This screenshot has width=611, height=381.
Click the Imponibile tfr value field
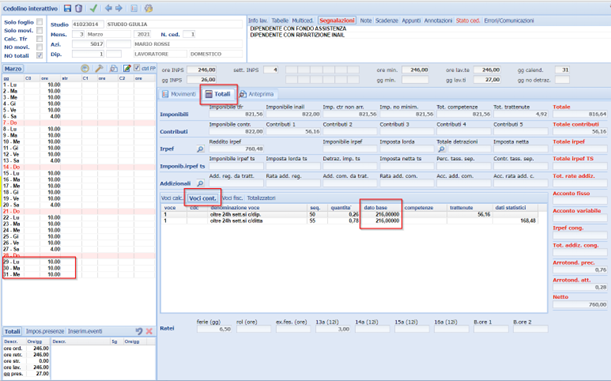(x=236, y=114)
